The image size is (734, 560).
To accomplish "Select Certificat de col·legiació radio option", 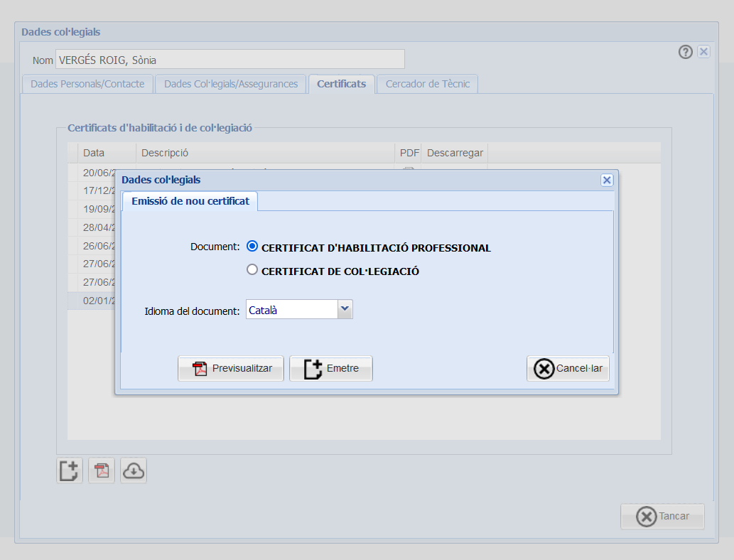I will 252,270.
